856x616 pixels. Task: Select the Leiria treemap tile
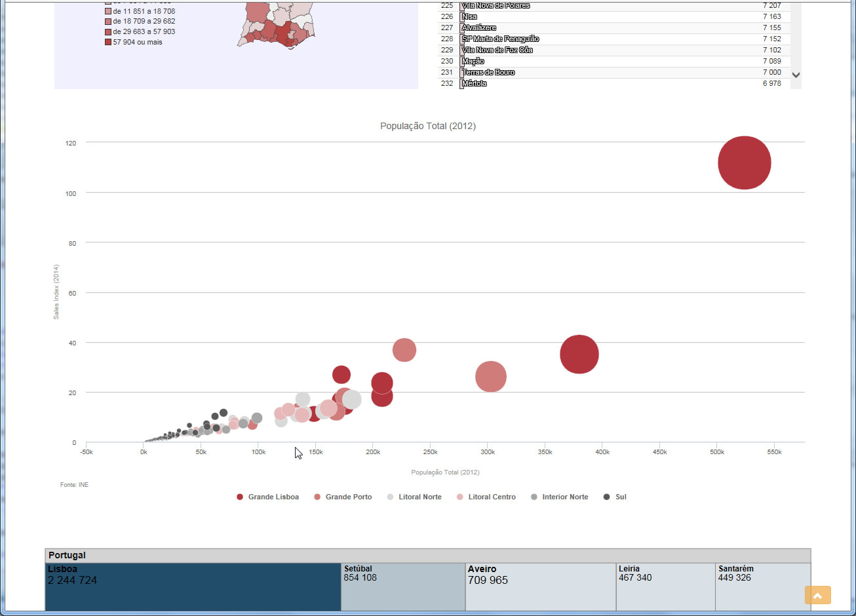[665, 587]
